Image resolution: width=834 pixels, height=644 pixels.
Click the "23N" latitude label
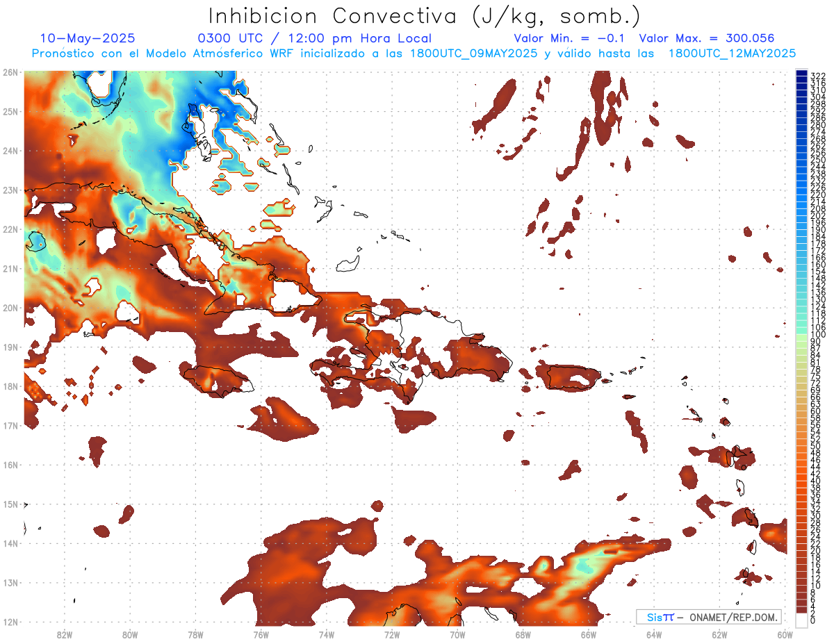[x=10, y=190]
